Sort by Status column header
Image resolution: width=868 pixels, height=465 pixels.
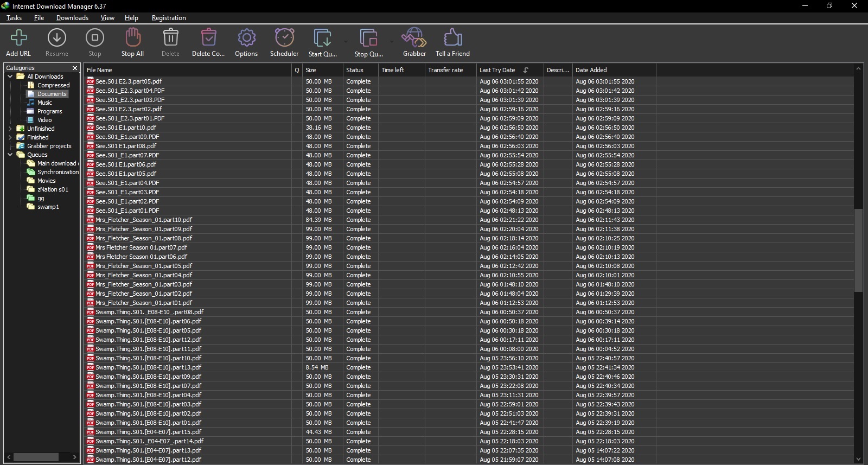(360, 70)
